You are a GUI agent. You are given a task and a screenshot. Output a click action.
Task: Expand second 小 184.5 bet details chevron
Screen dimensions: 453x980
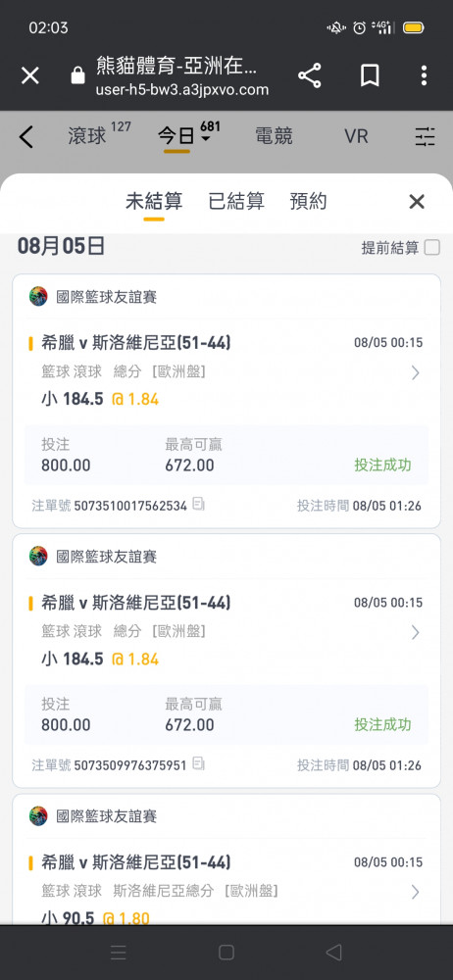pos(415,633)
